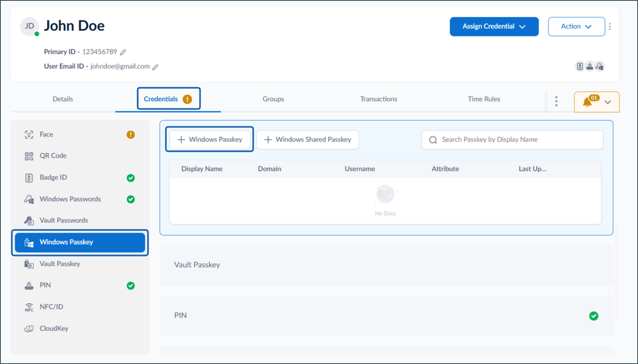The width and height of the screenshot is (638, 364).
Task: Select the Time Rules tab
Action: [x=484, y=99]
